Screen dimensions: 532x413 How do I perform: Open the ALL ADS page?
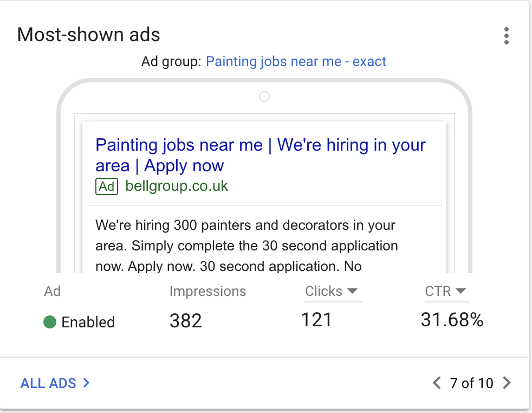[x=48, y=383]
